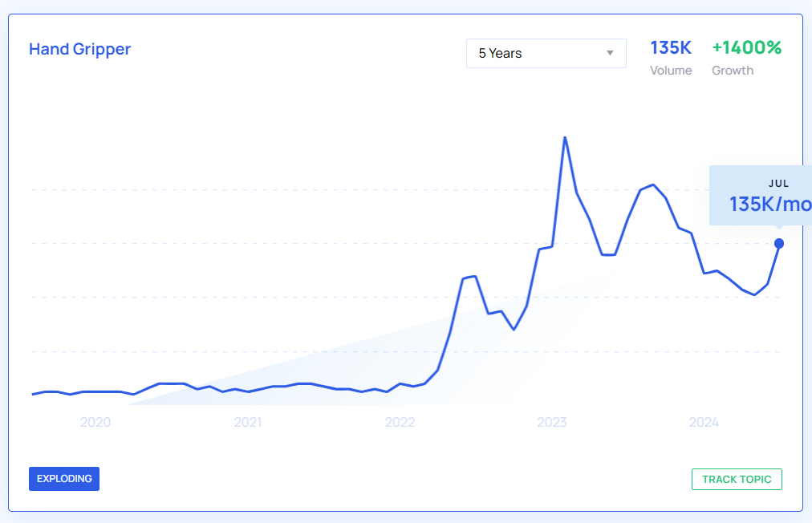The height and width of the screenshot is (523, 812).
Task: Click the JUL text in the tooltip
Action: pos(778,183)
